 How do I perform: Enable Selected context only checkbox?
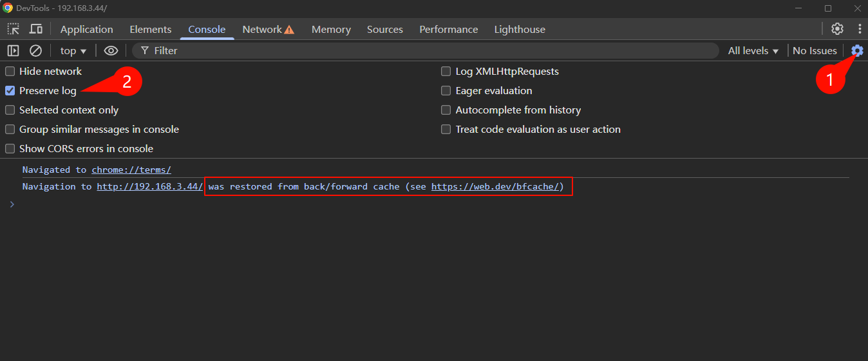(10, 110)
